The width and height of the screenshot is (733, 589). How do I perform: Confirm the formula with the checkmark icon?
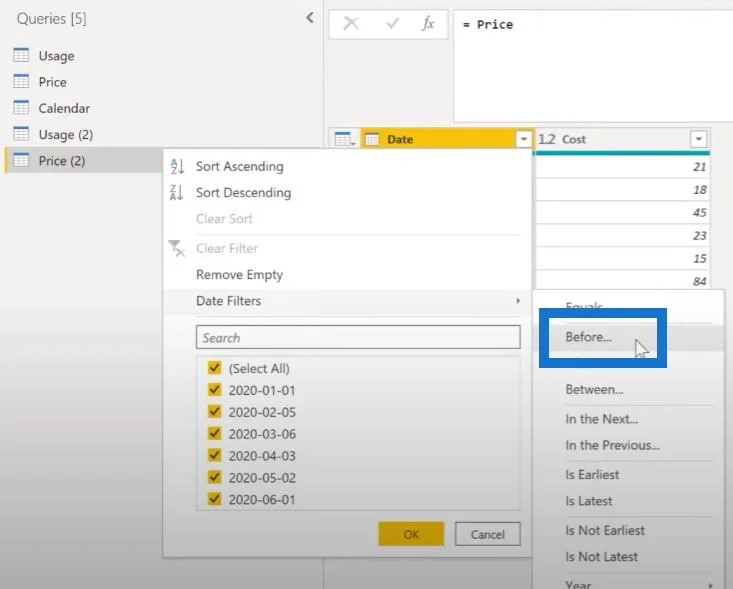(x=393, y=23)
